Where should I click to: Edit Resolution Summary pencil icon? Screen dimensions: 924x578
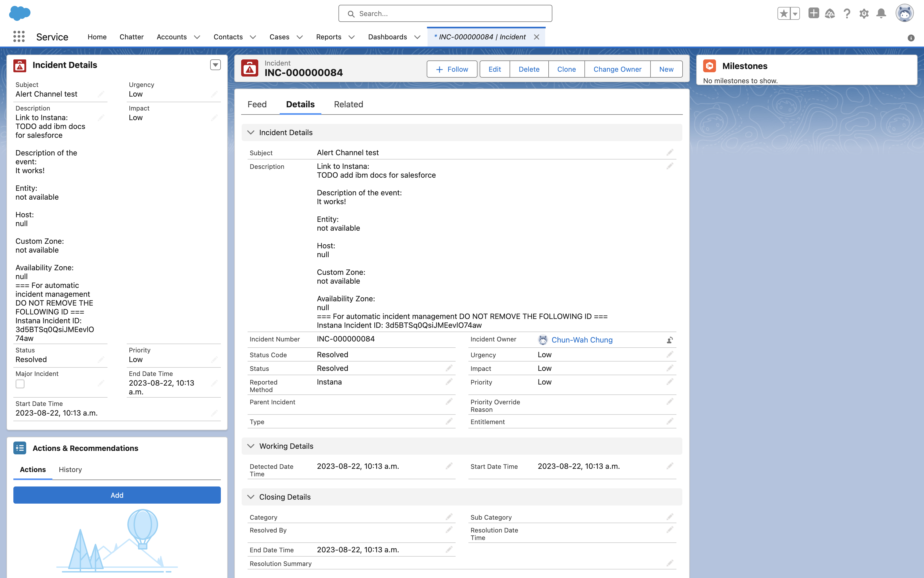670,564
